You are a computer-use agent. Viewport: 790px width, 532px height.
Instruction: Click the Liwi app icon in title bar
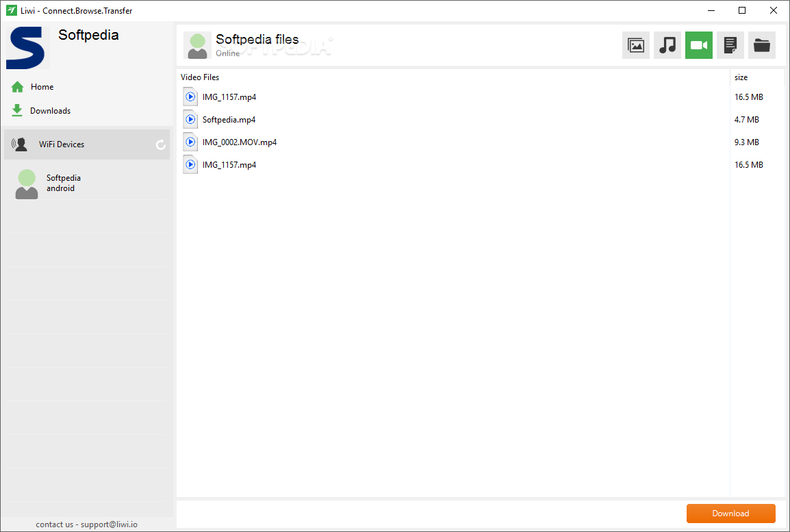pos(11,10)
